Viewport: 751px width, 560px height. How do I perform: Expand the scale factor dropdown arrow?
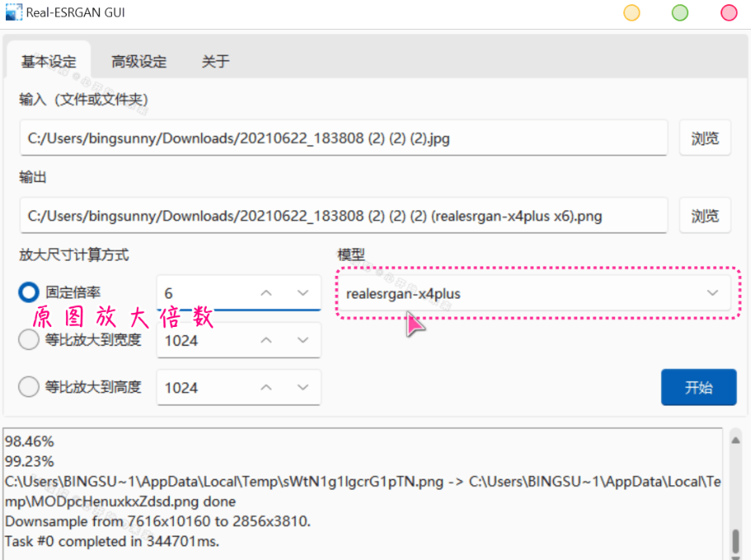tap(305, 292)
